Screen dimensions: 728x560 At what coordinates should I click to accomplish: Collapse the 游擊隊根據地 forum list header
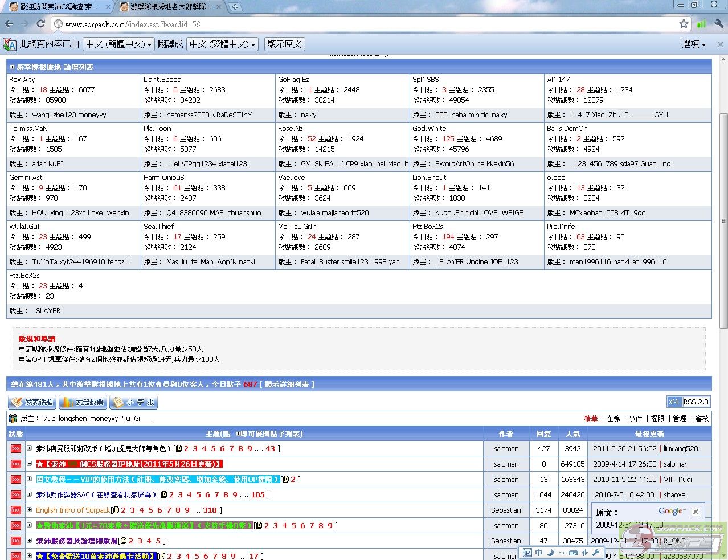[x=12, y=67]
